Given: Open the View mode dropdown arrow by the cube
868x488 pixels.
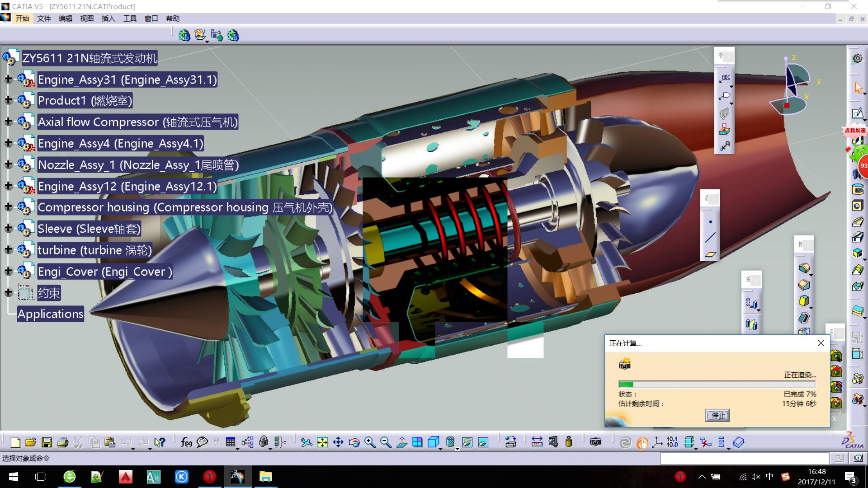Looking at the screenshot, I should point(441,449).
